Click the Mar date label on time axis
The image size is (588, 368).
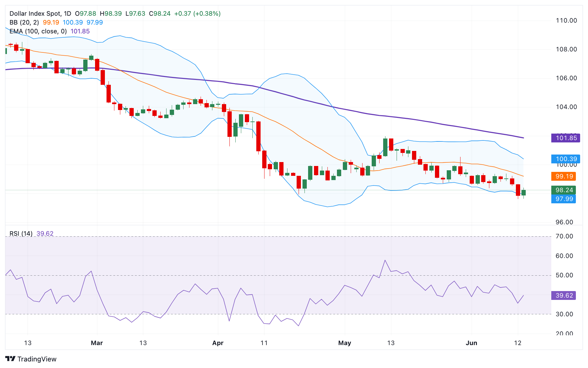click(97, 343)
